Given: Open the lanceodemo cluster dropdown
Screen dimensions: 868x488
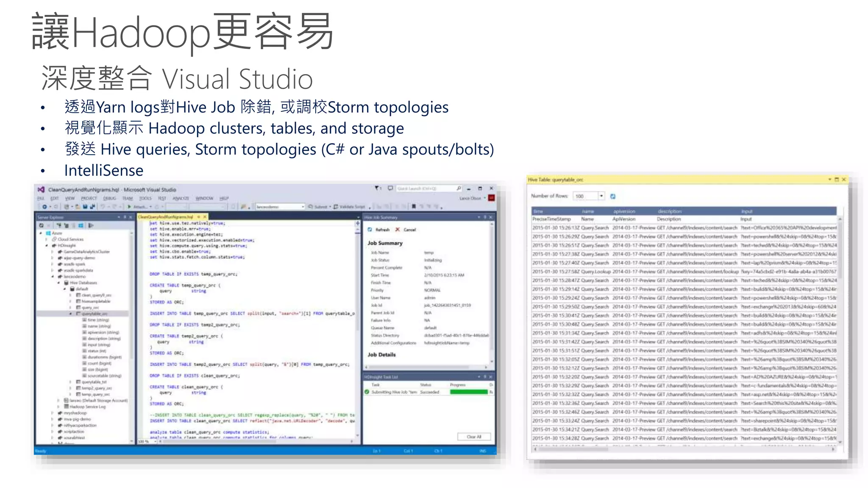Looking at the screenshot, I should click(303, 207).
